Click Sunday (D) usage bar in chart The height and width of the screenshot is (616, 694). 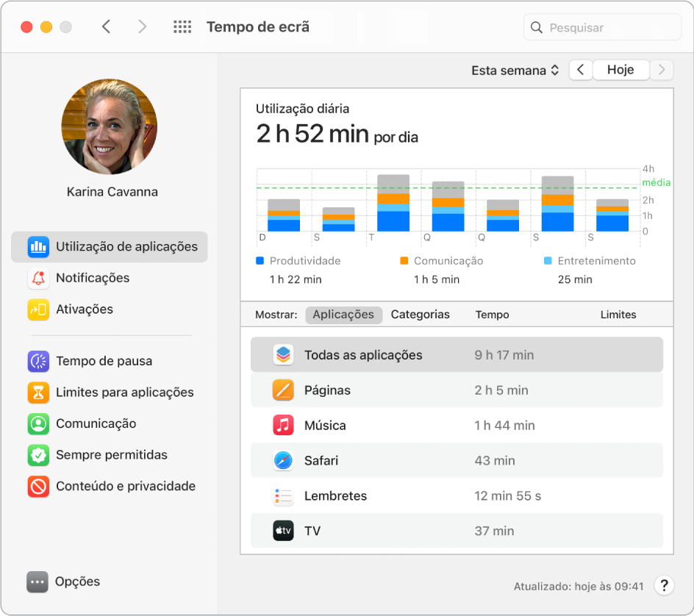[x=284, y=215]
